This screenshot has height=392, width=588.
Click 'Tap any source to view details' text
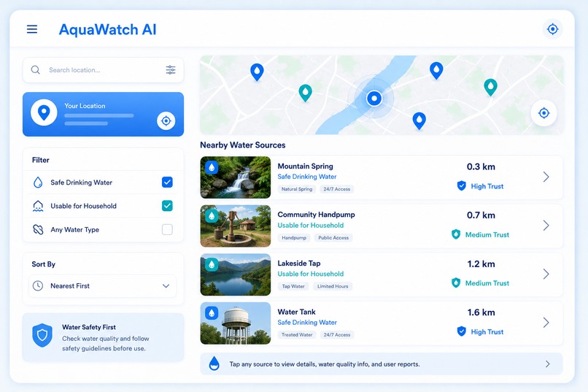tap(325, 364)
